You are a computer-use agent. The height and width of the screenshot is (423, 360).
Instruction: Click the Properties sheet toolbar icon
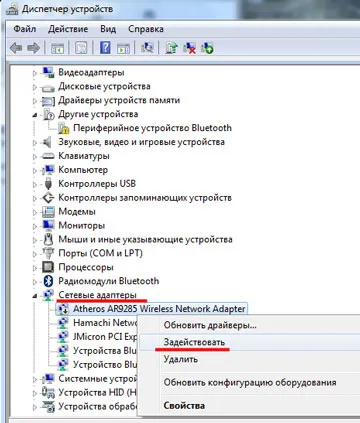(x=81, y=48)
